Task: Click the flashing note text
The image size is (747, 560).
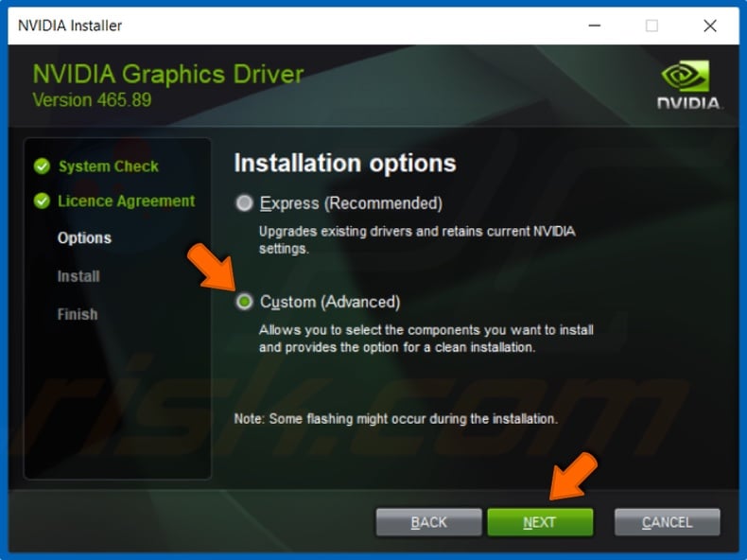Action: 396,419
